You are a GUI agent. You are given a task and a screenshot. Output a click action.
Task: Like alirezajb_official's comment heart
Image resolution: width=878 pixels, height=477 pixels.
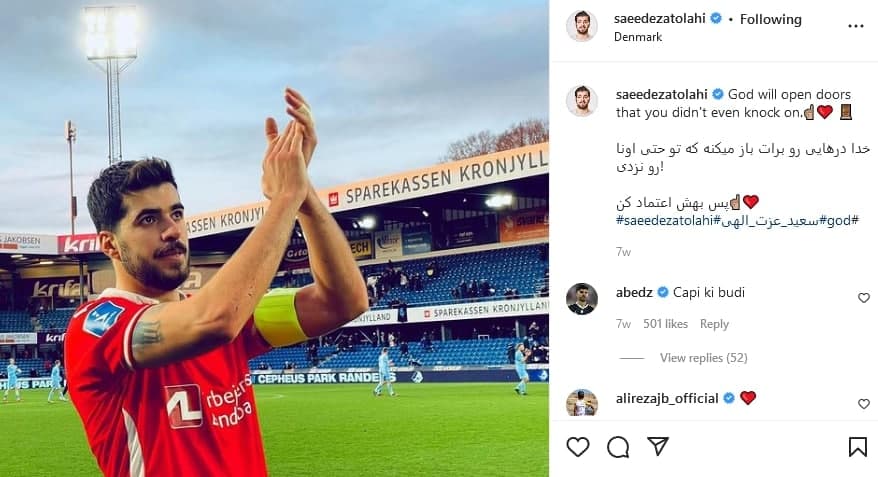coord(864,404)
